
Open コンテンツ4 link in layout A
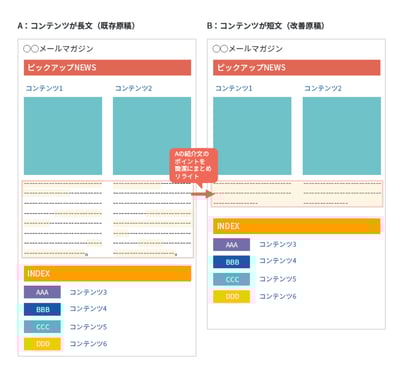[x=88, y=309]
